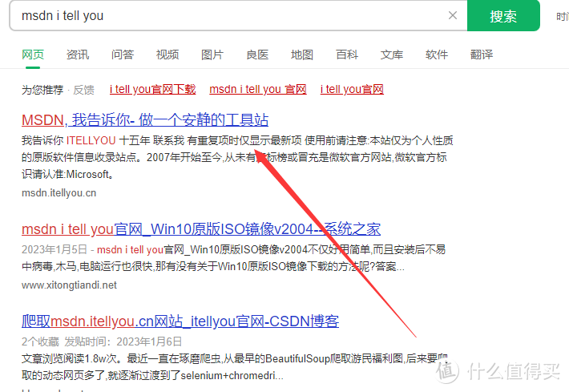The image size is (569, 392).
Task: Click the '2个收藏 发贴时间: 2023年1月6日' text
Action: (102, 341)
